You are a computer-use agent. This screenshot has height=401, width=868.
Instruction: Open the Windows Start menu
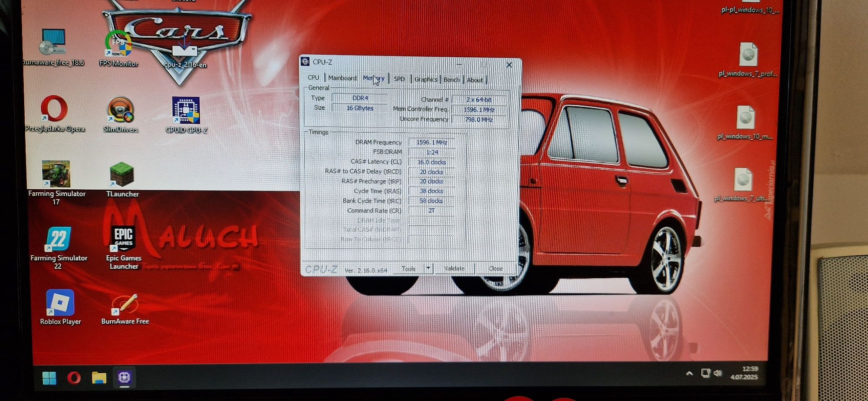pyautogui.click(x=49, y=378)
